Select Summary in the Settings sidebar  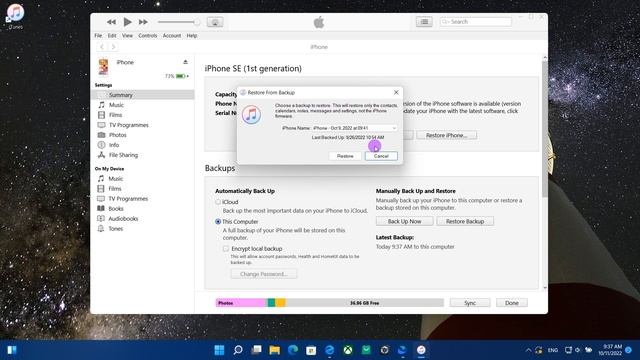[x=142, y=95]
